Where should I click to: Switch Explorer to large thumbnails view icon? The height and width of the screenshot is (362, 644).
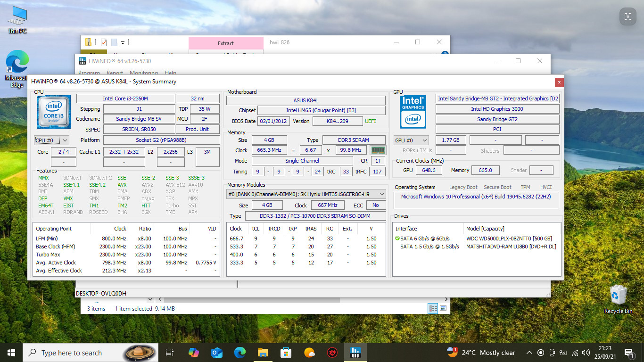pos(443,308)
